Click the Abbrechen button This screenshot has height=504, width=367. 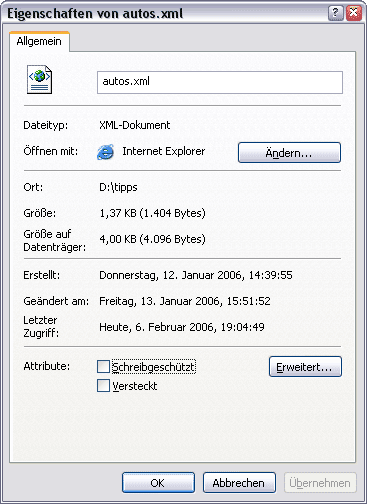click(x=239, y=483)
